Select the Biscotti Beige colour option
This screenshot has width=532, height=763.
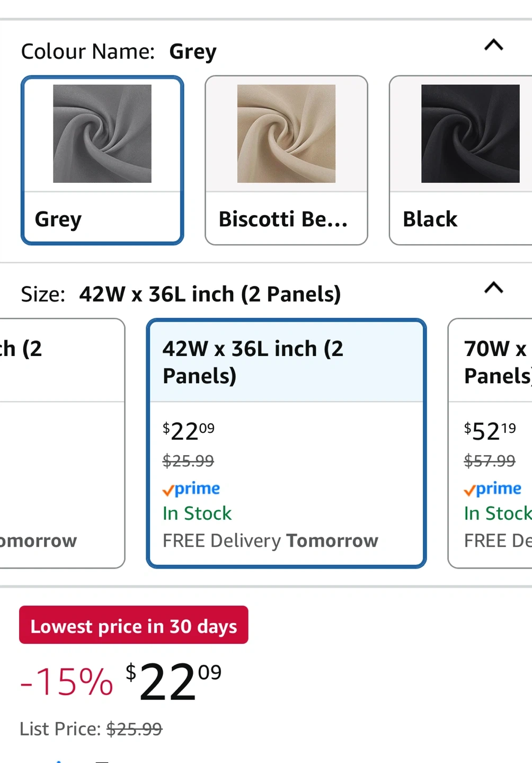coord(286,160)
